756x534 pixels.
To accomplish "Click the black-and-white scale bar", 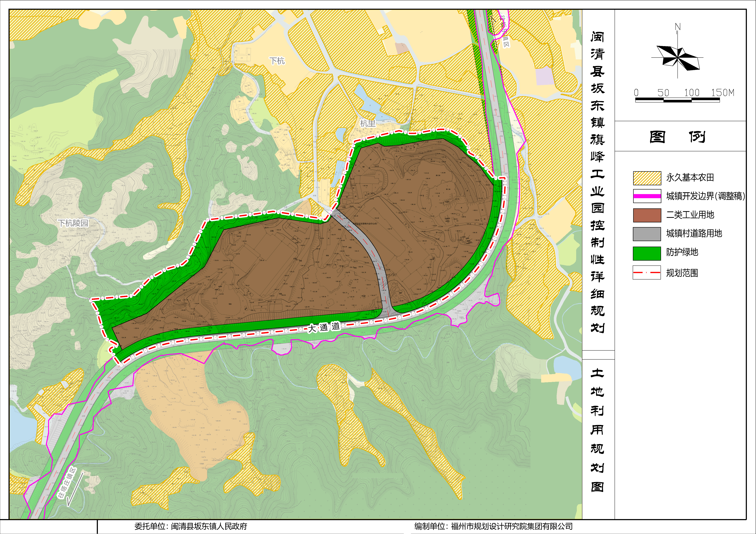I will (677, 100).
